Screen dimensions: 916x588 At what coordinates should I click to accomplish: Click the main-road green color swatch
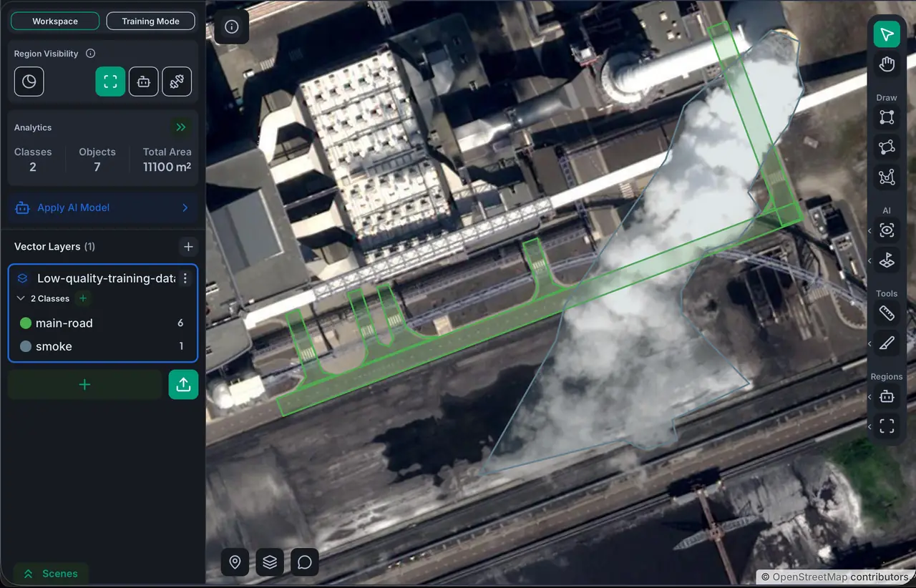click(x=26, y=323)
